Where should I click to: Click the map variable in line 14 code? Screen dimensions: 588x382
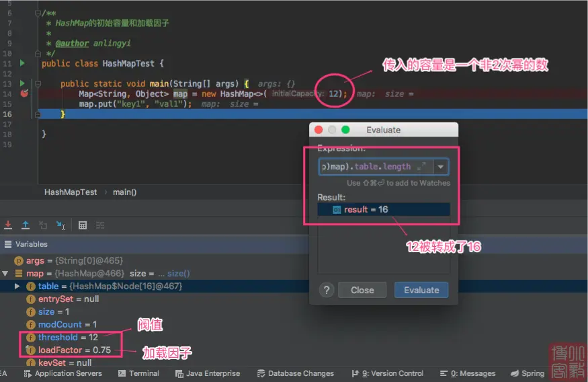tap(180, 93)
